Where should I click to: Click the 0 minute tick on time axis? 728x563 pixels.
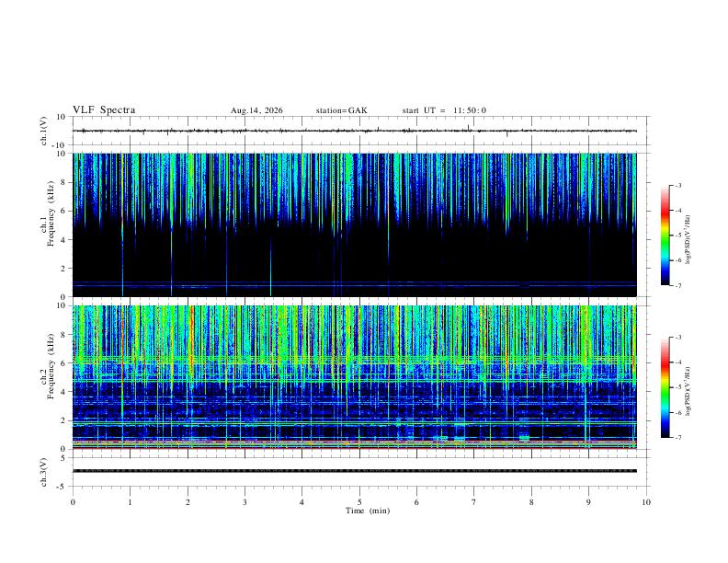73,502
